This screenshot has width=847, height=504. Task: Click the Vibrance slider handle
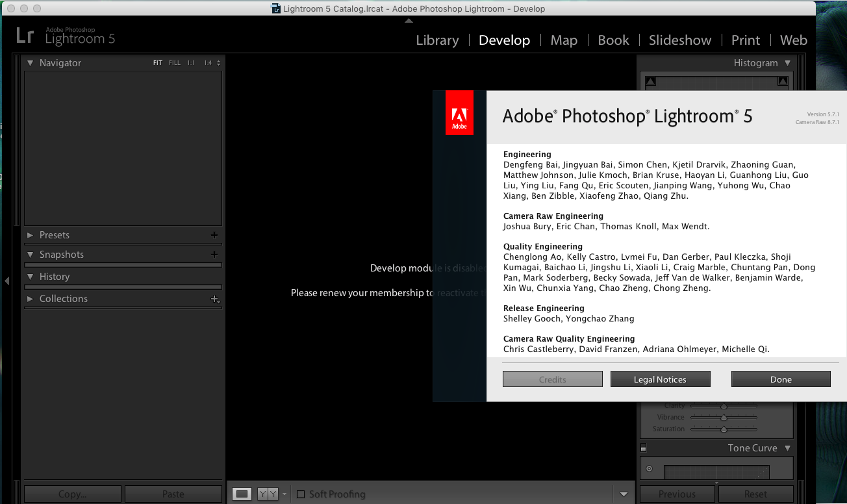pos(724,418)
